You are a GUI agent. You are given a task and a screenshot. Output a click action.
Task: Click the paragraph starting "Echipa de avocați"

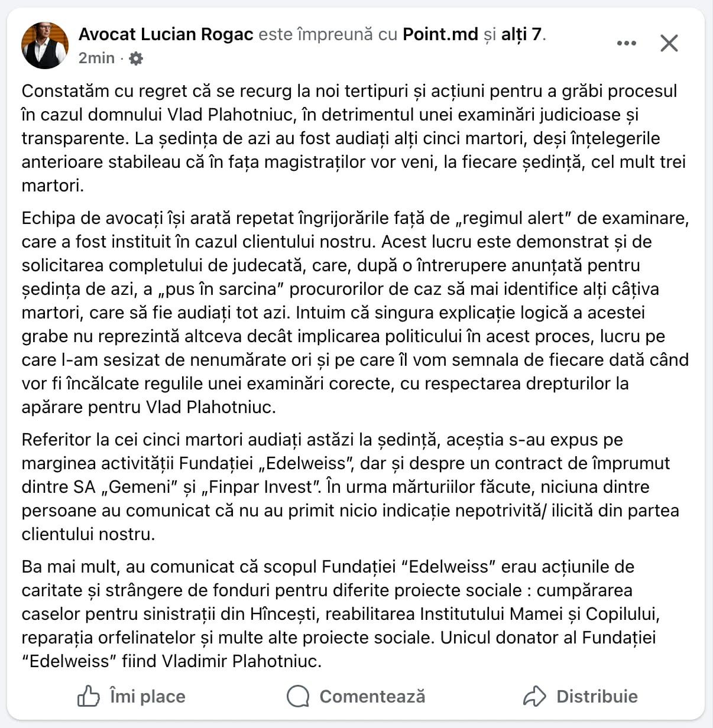pyautogui.click(x=355, y=312)
